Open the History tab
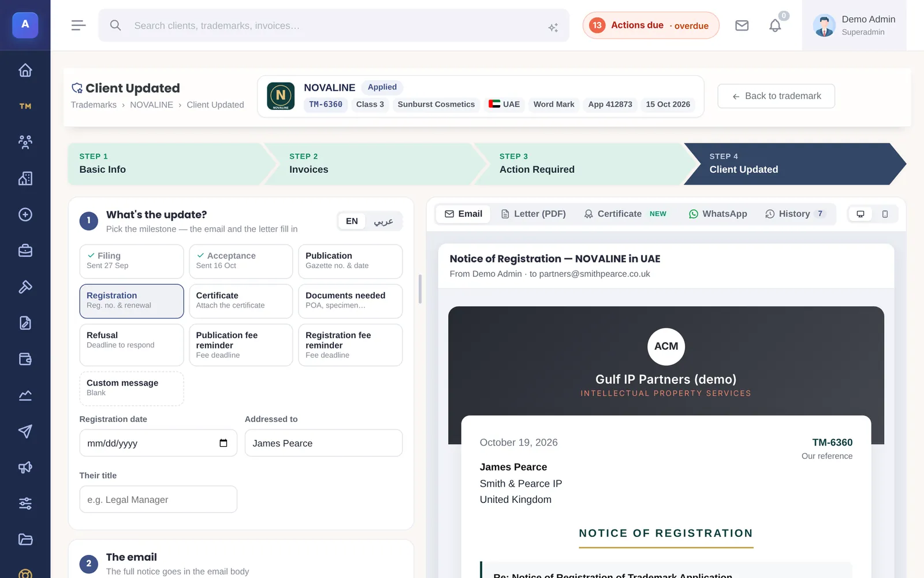The width and height of the screenshot is (924, 578). point(796,214)
